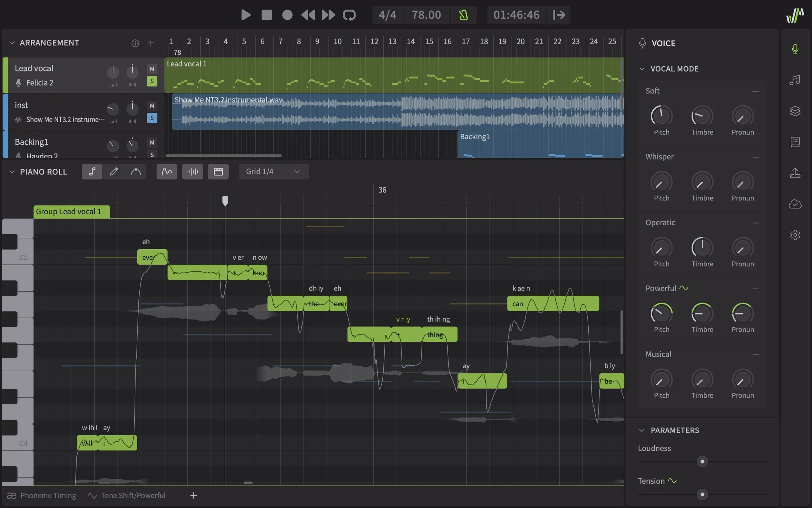
Task: Click the jump-to-end arrow icon
Action: pyautogui.click(x=559, y=15)
